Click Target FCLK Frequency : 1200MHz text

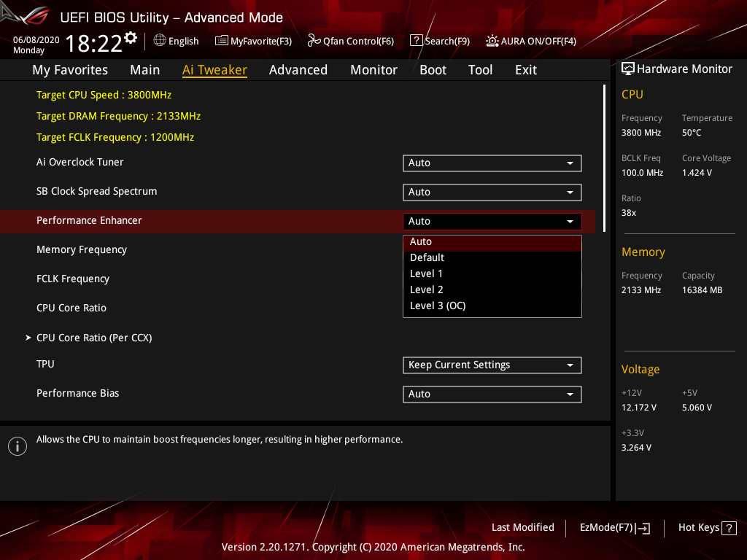pyautogui.click(x=115, y=138)
